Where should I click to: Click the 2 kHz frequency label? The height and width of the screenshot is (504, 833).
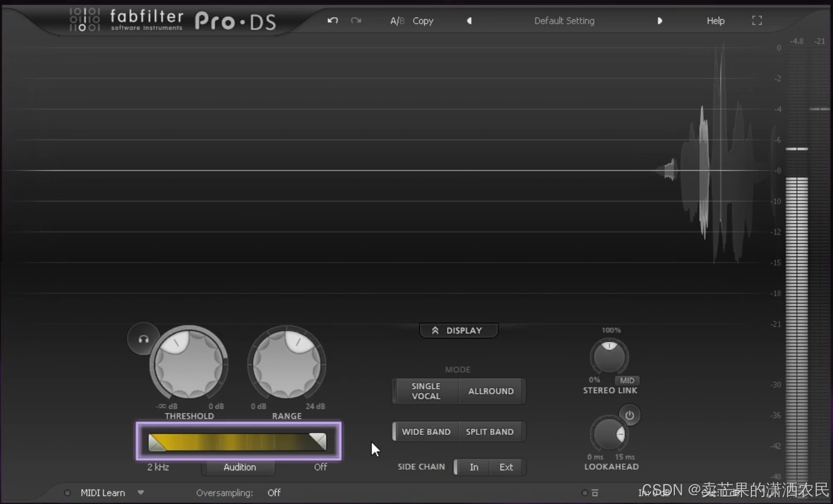coord(158,467)
